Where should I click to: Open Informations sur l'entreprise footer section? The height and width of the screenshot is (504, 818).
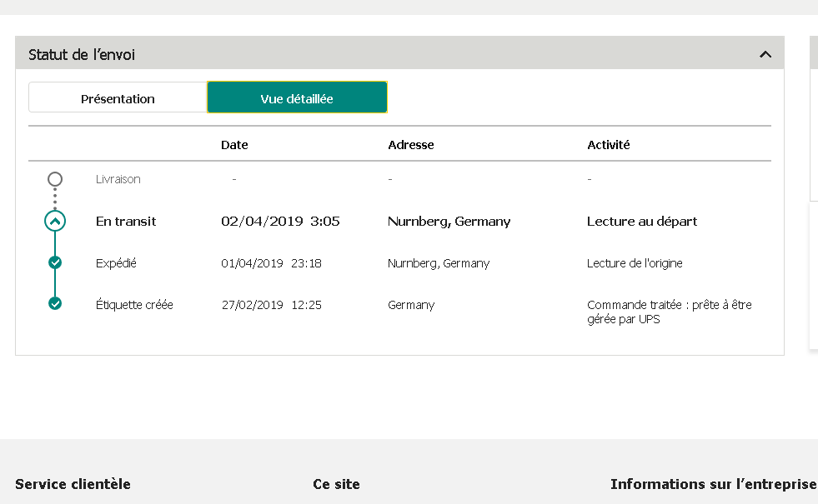pyautogui.click(x=713, y=484)
